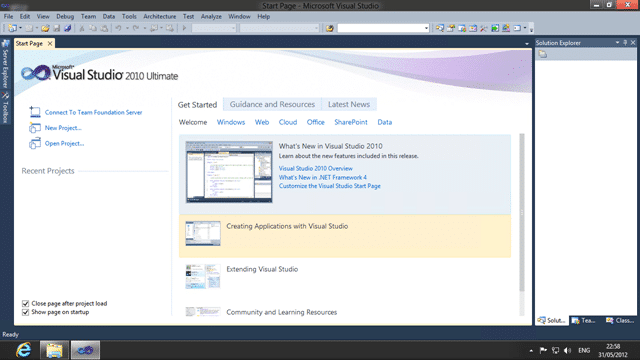
Task: Click the Navigate Backward toolbar icon
Action: pos(154,28)
